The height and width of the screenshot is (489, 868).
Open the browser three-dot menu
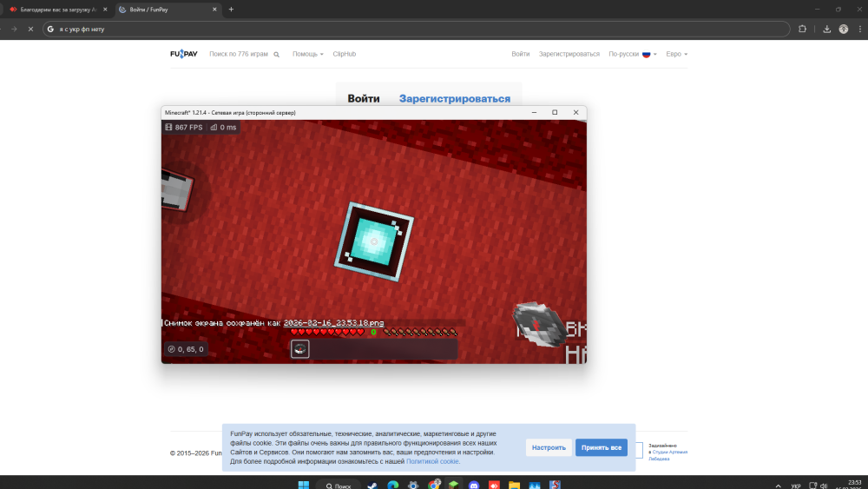click(859, 29)
